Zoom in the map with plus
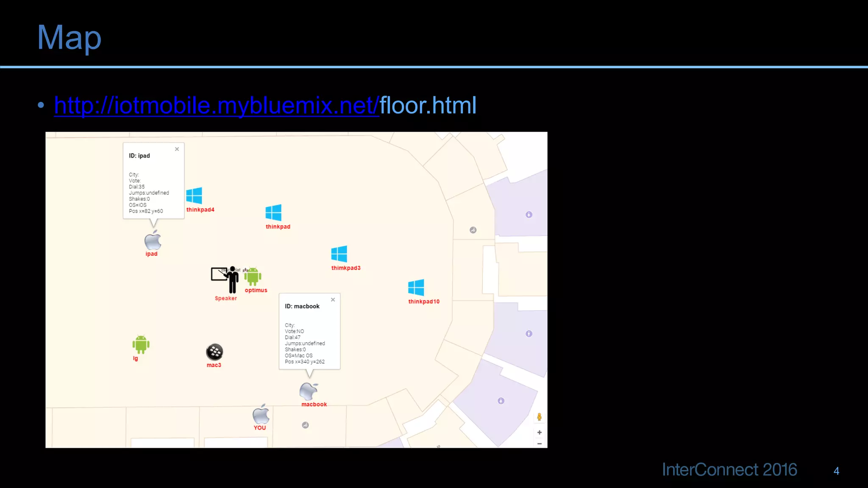This screenshot has height=488, width=868. click(x=540, y=433)
